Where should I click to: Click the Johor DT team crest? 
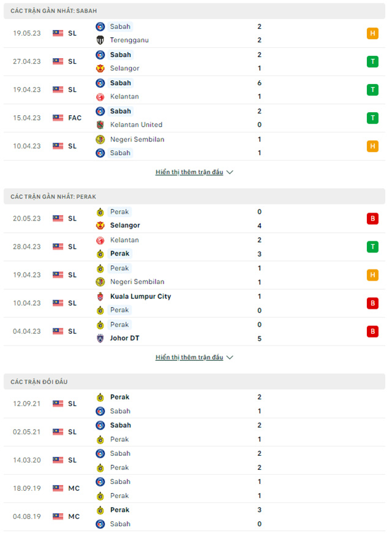[x=100, y=338]
